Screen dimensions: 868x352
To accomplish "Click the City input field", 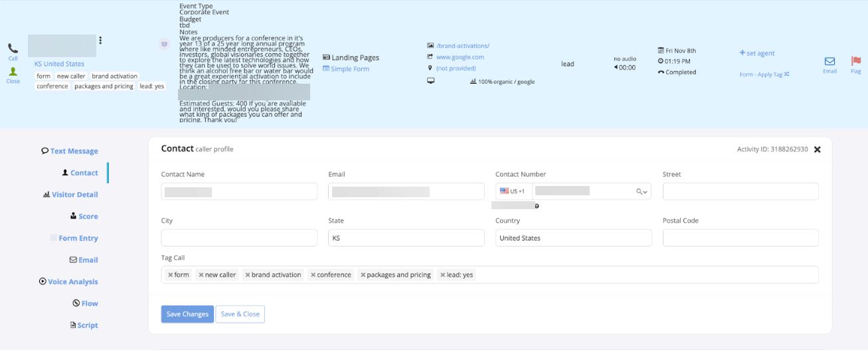I will [x=239, y=238].
